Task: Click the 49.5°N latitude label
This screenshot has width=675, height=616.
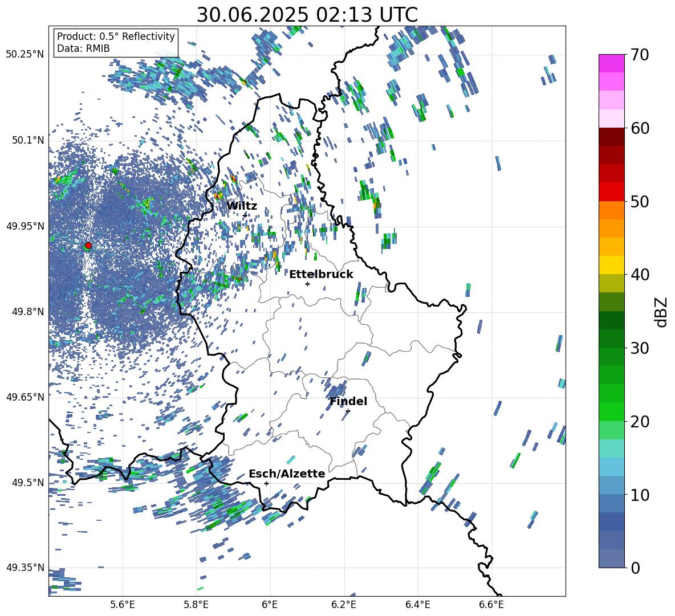Action: tap(27, 483)
